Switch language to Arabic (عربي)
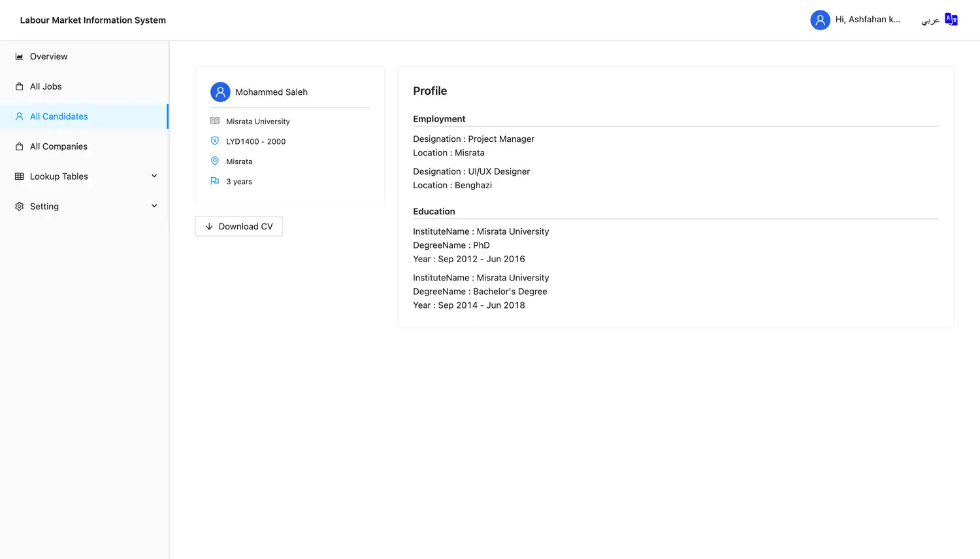The image size is (980, 559). click(930, 20)
